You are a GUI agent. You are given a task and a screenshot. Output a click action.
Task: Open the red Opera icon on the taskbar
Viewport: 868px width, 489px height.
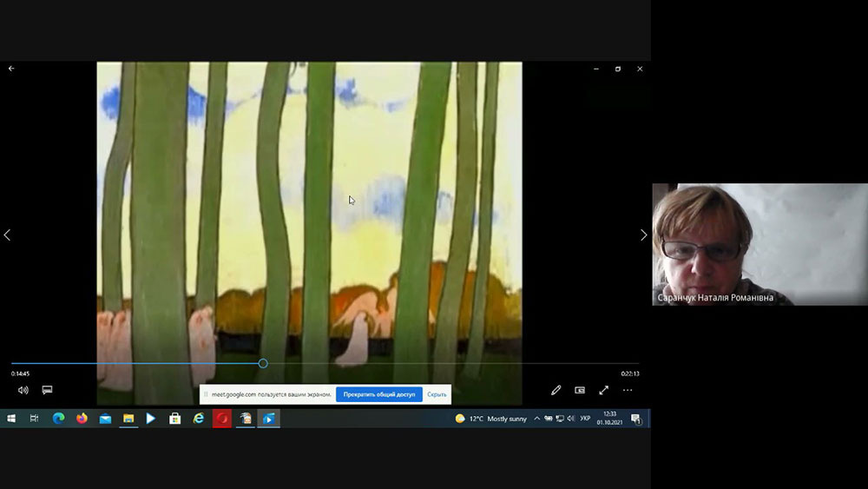222,419
